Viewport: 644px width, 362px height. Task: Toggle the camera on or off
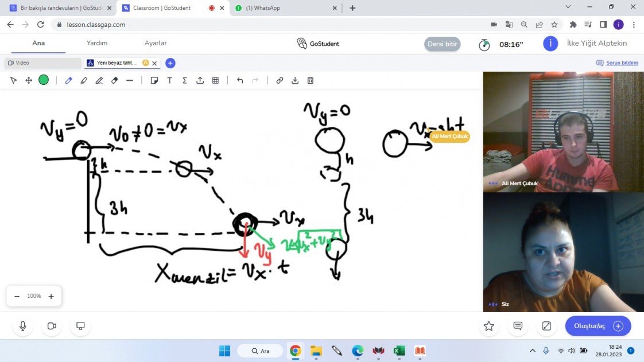pyautogui.click(x=52, y=326)
